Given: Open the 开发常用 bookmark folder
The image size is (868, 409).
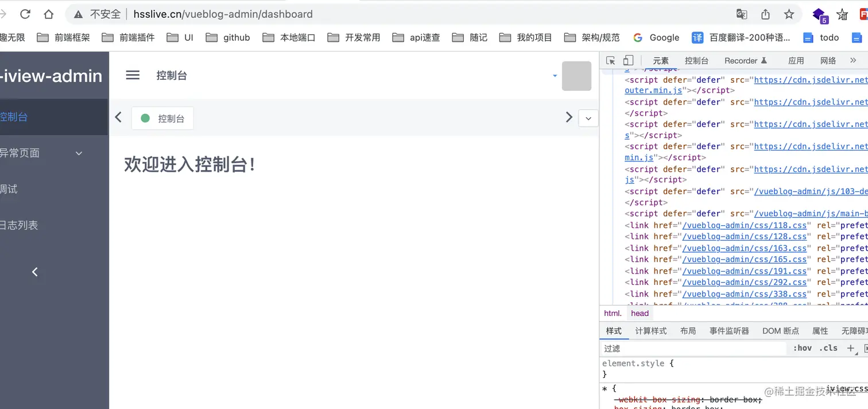Looking at the screenshot, I should coord(354,37).
